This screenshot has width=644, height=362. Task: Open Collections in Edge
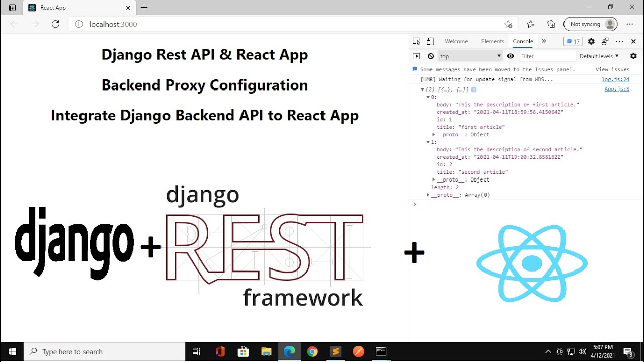551,24
